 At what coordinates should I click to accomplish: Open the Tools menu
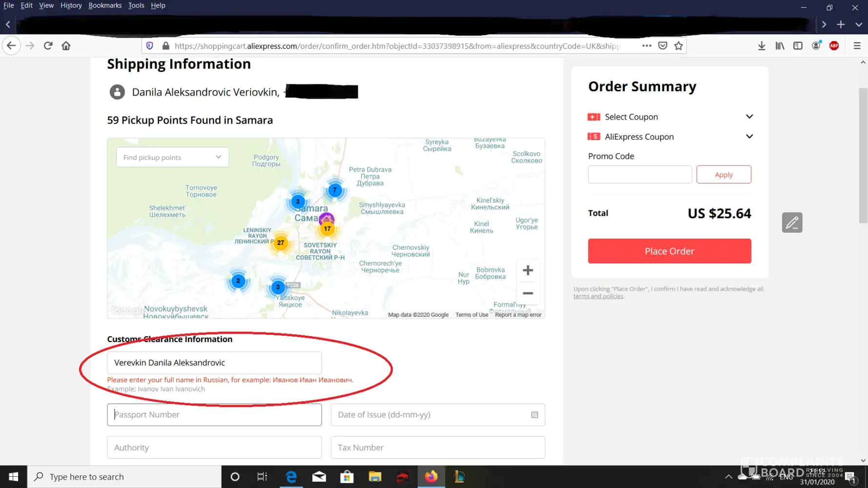(136, 5)
